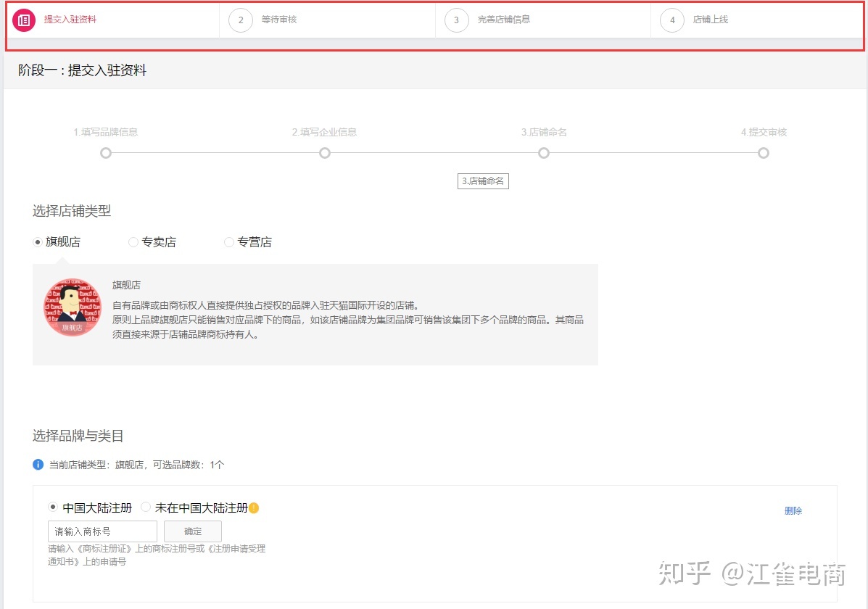Click the orange warning icon after 未在中国大陆注册
The height and width of the screenshot is (609, 868).
pyautogui.click(x=255, y=507)
